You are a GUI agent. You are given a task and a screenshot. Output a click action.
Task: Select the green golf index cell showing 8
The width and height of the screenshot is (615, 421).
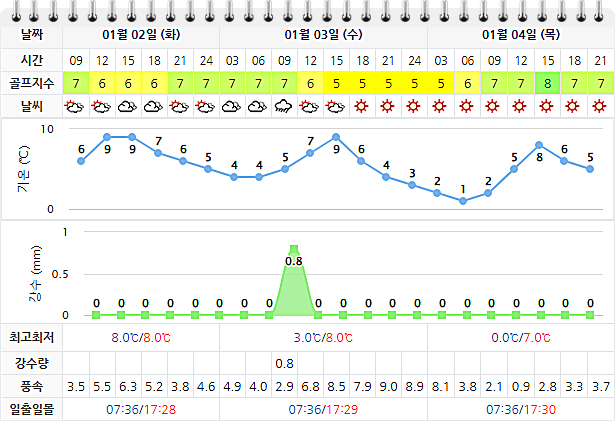click(548, 83)
